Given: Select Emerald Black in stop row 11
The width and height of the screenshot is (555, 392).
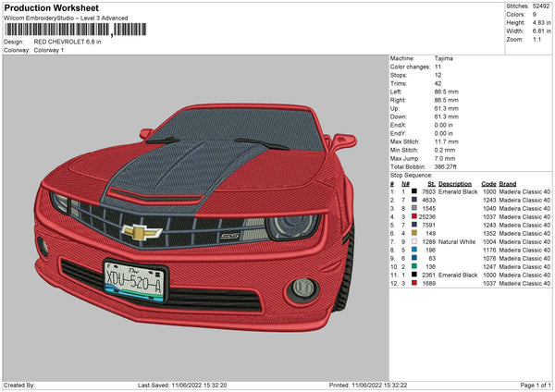Looking at the screenshot, I should [x=458, y=276].
